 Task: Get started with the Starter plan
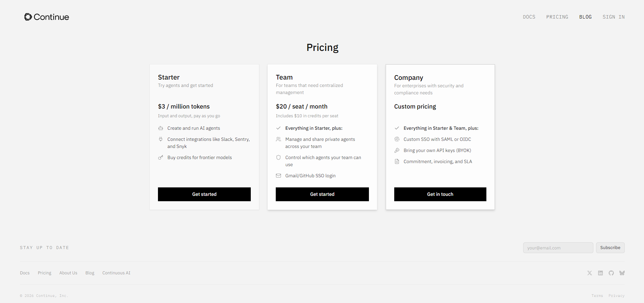click(204, 194)
